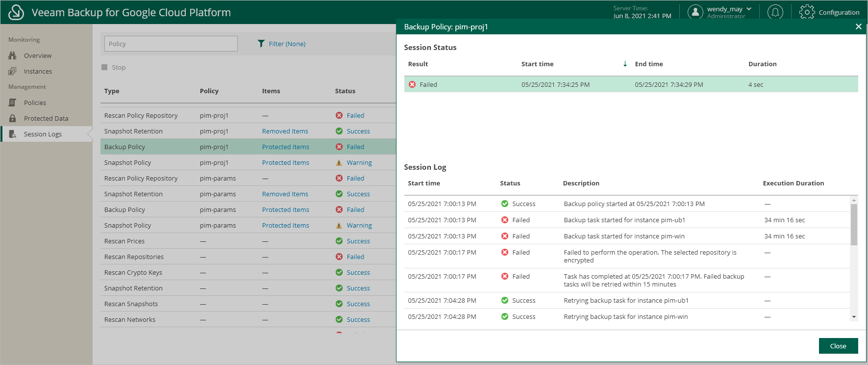Click Success status of Rescan Snapshots
This screenshot has height=365, width=868.
coord(358,304)
